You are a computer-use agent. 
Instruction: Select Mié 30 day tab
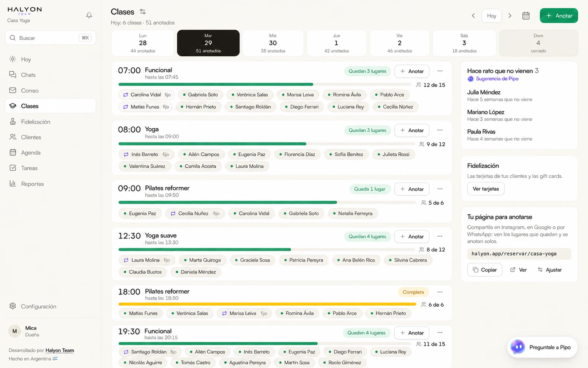point(273,43)
